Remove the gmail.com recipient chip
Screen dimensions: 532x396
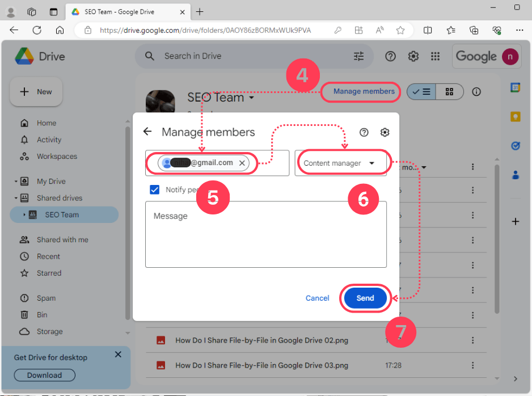click(242, 163)
